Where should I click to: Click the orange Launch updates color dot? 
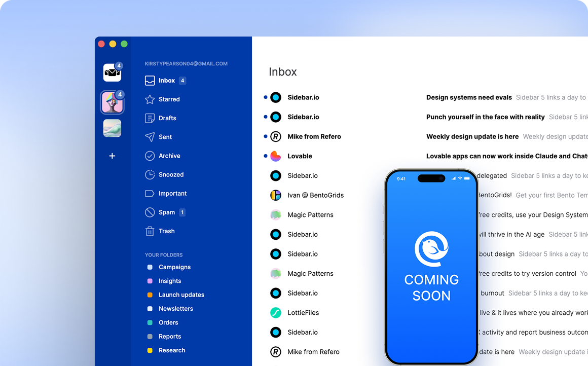pyautogui.click(x=150, y=295)
